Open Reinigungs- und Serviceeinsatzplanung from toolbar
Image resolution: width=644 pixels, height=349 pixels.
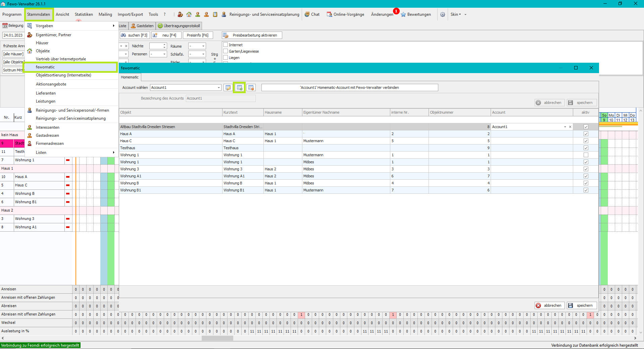(x=260, y=14)
